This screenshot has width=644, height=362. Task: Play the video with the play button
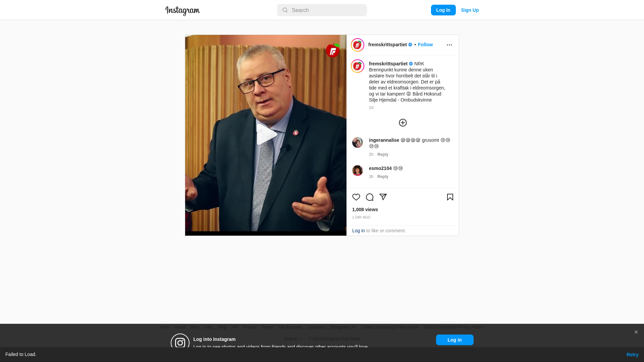coord(267,134)
